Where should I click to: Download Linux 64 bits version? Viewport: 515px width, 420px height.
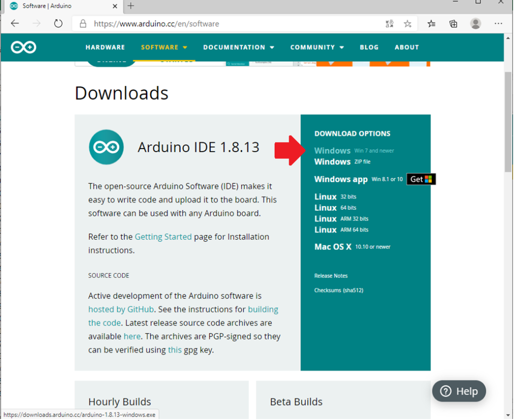pos(335,207)
